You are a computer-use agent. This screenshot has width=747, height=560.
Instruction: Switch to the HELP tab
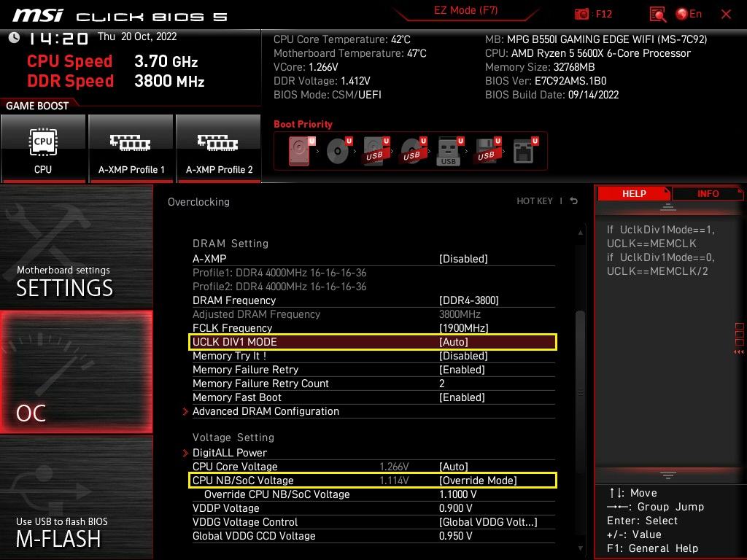tap(634, 194)
